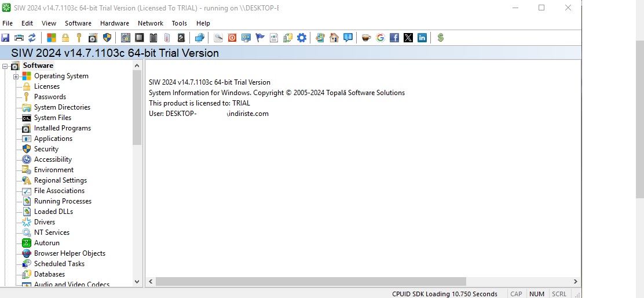This screenshot has width=644, height=298.
Task: Select System Files in the tree
Action: (53, 118)
